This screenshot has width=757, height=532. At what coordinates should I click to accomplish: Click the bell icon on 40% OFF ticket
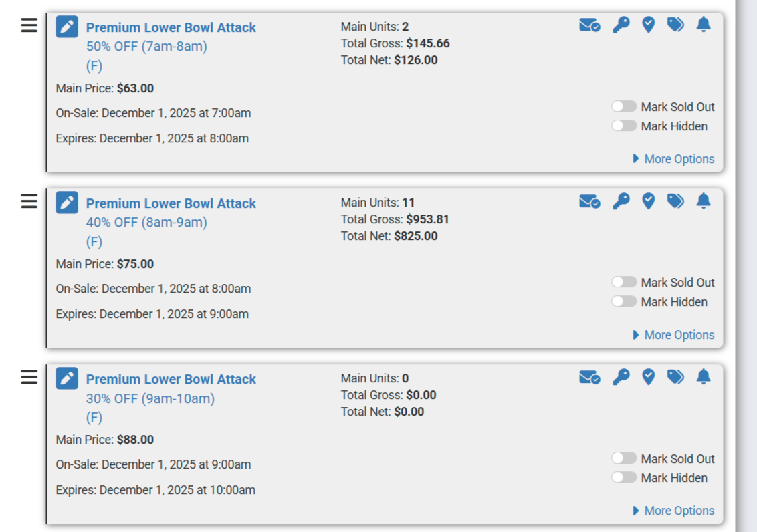703,201
